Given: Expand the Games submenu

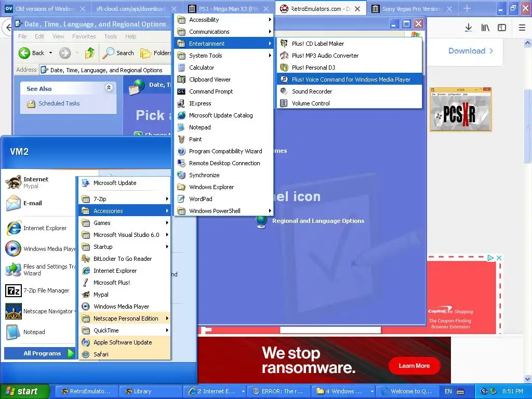Looking at the screenshot, I should (125, 223).
